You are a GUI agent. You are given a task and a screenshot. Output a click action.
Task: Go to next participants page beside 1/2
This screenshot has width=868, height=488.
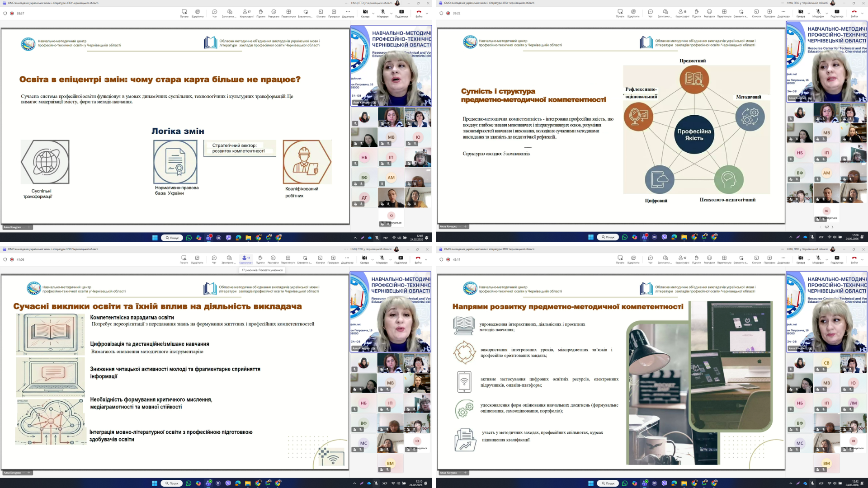point(832,227)
